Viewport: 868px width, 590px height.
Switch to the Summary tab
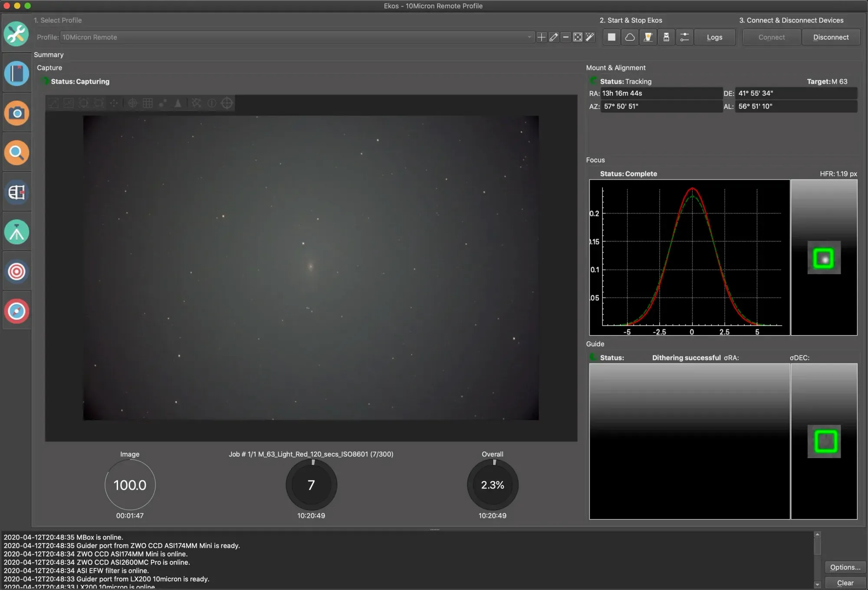click(49, 55)
